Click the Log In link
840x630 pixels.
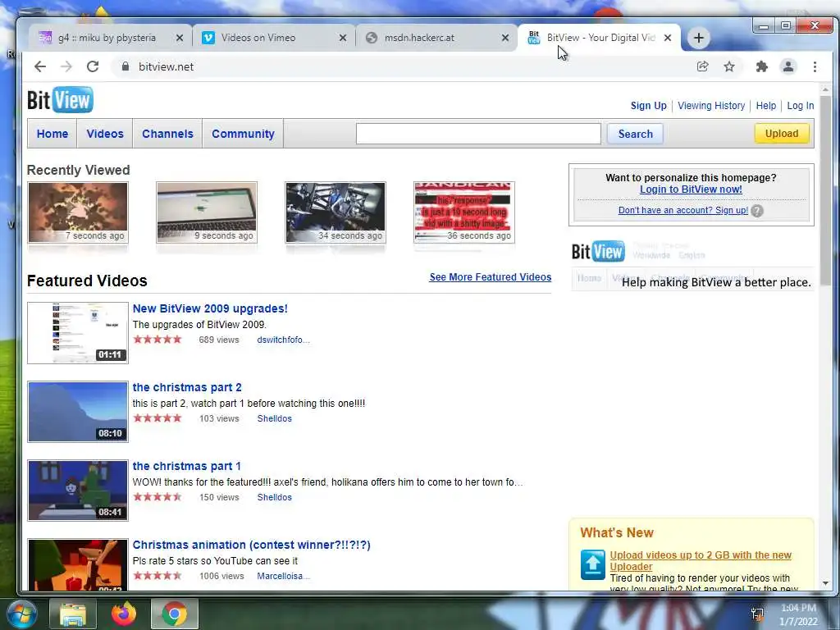click(801, 106)
